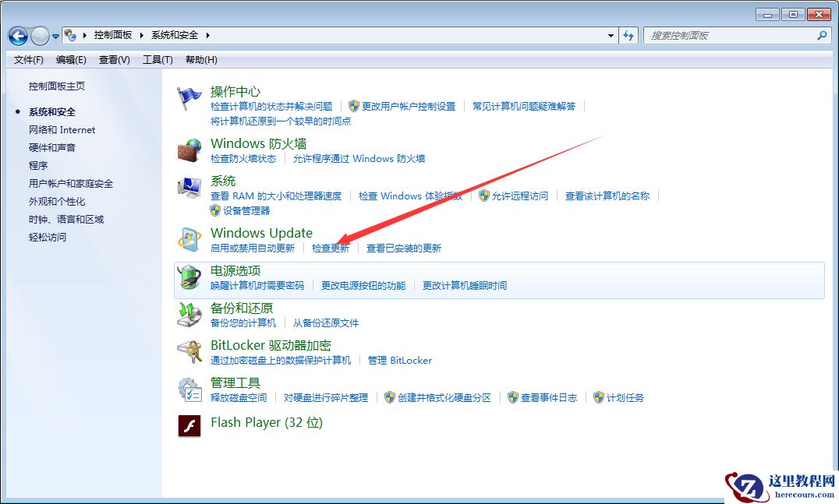Image resolution: width=839 pixels, height=504 pixels.
Task: Select 网络和 Internet in the sidebar
Action: [62, 129]
